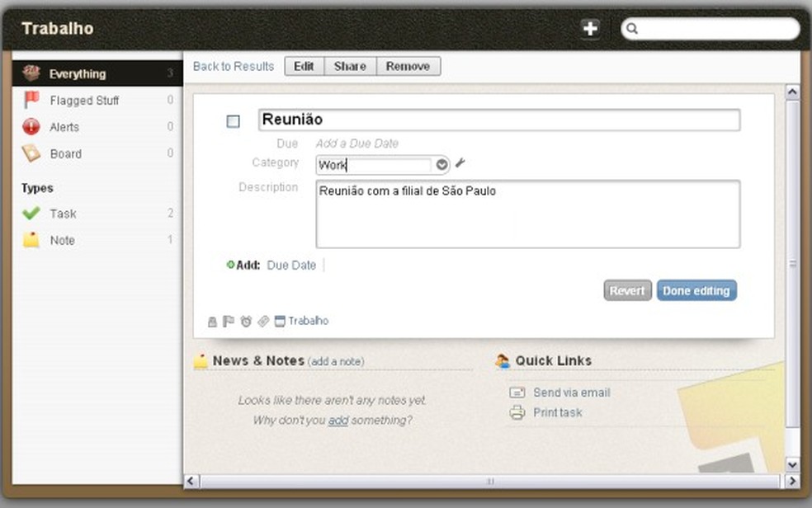Click the paperclip attachment icon

point(263,322)
